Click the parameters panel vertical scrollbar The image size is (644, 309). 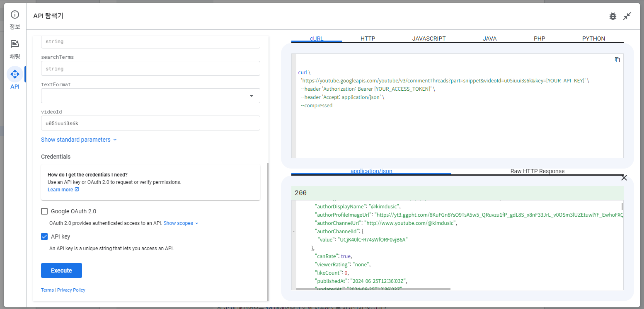coord(267,231)
